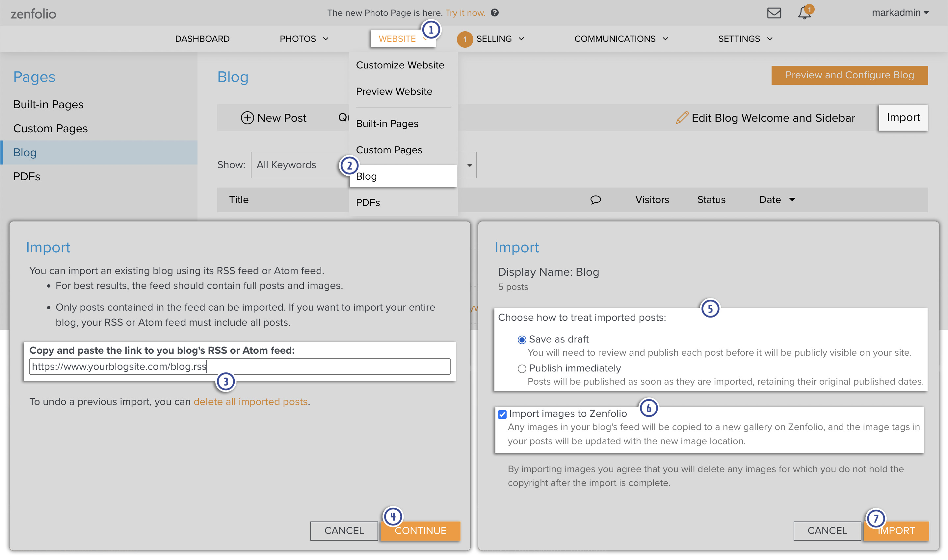Click the zenfolio logo
The width and height of the screenshot is (948, 560).
point(33,14)
